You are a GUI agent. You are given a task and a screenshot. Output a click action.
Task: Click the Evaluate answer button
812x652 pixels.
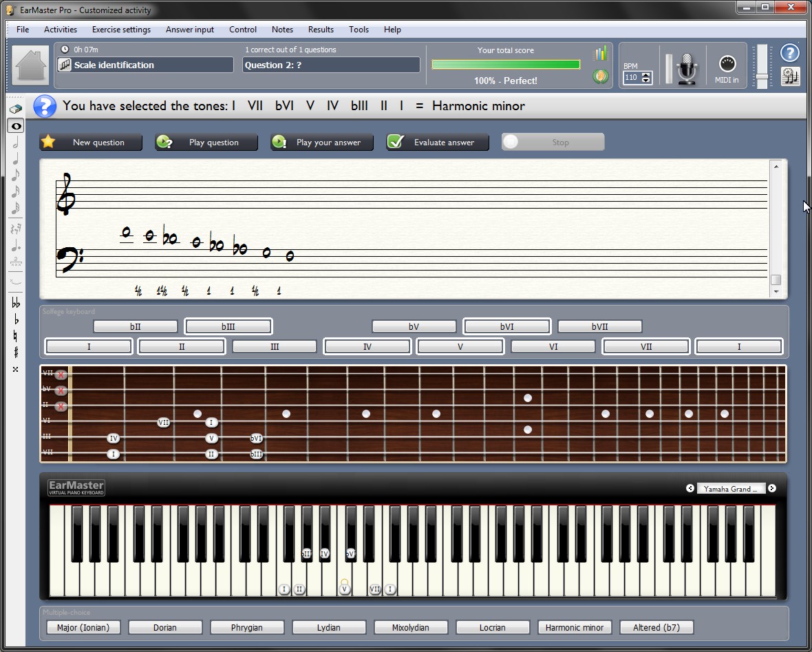click(437, 143)
